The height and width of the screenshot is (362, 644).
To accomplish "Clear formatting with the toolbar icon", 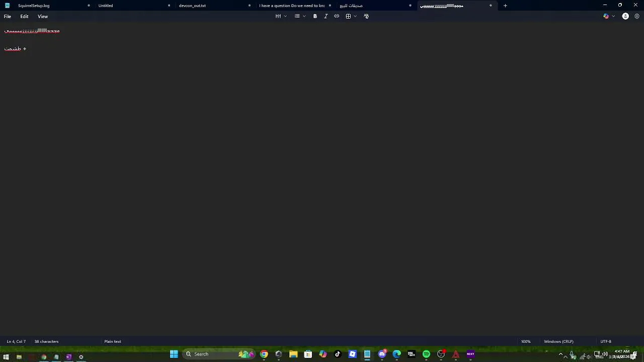I will click(x=366, y=16).
